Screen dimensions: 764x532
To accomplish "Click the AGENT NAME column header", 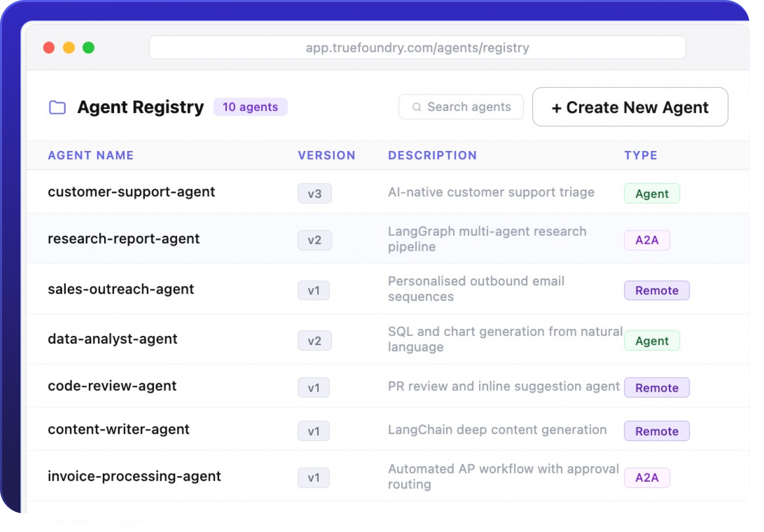I will tap(91, 155).
